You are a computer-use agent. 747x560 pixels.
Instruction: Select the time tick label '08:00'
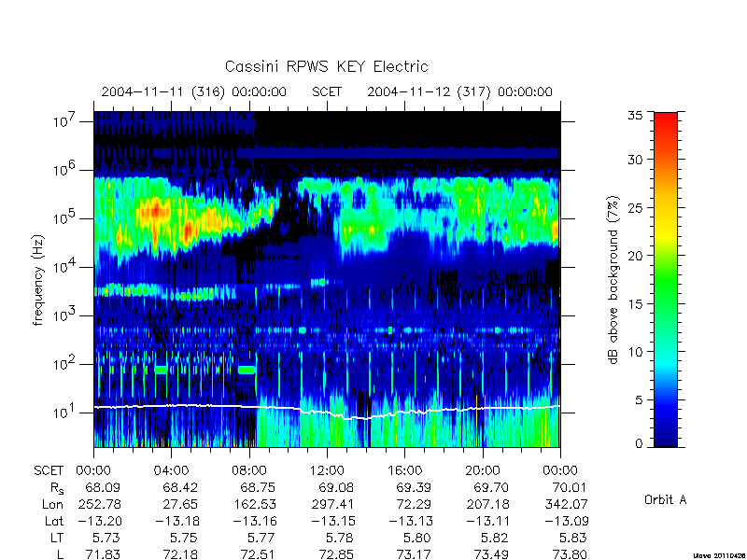point(248,471)
